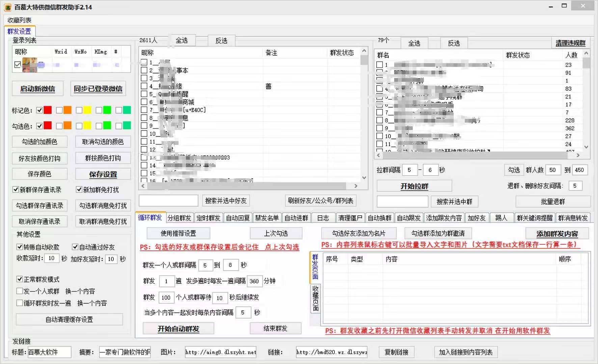The image size is (598, 364).
Task: Open the 收藏页面 side tab
Action: coord(315,299)
